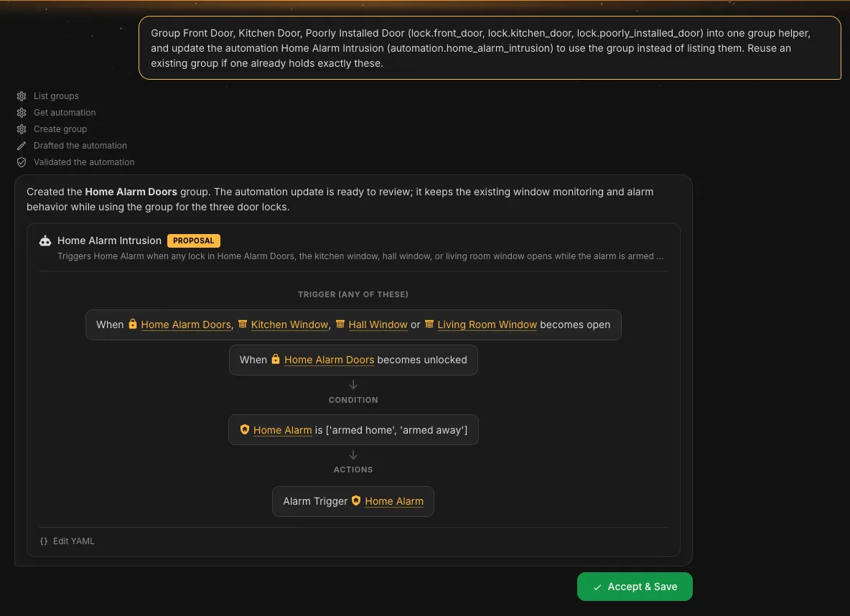Open Home Alarm Doors link in becomes open trigger
This screenshot has width=850, height=616.
coord(186,325)
